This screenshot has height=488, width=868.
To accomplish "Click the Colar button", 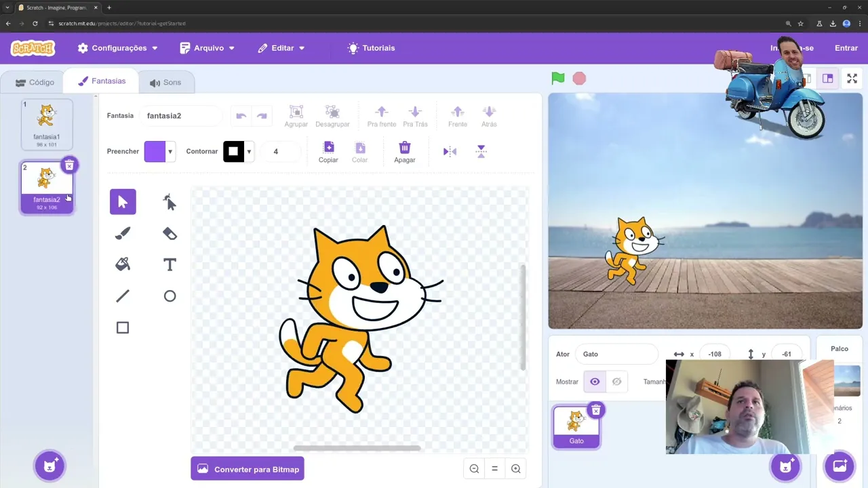I will point(360,152).
